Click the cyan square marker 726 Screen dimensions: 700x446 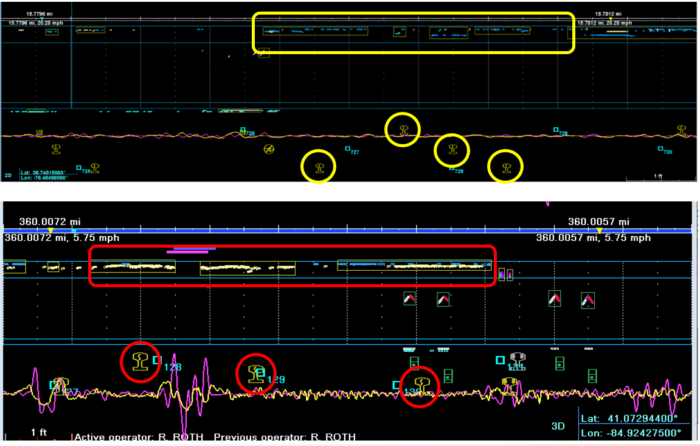(243, 130)
